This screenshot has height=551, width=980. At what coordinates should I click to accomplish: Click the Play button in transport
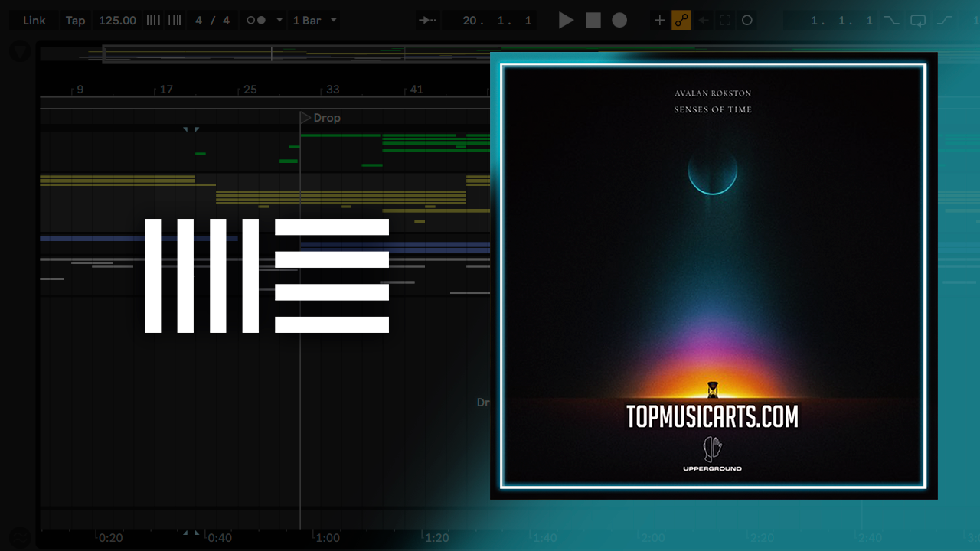pos(566,21)
